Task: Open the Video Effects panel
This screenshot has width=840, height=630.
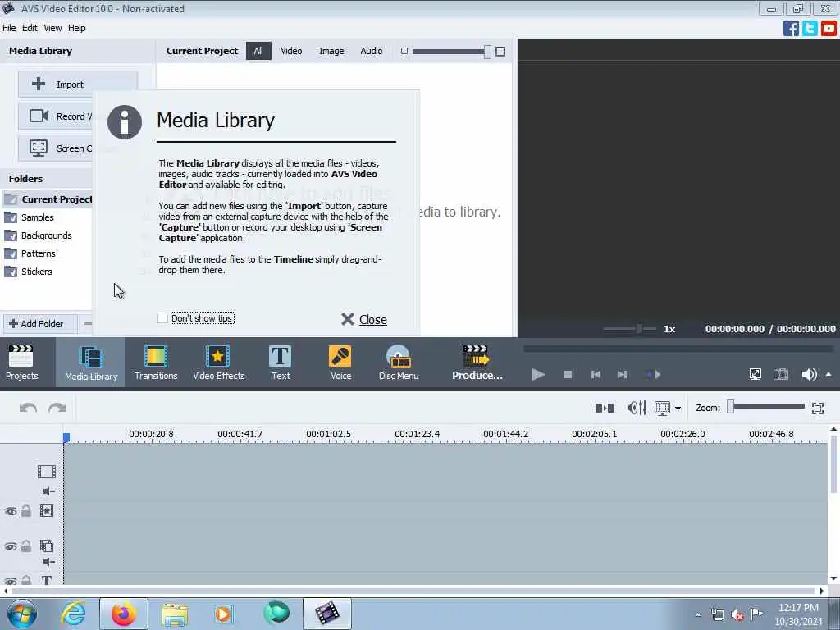Action: [218, 362]
